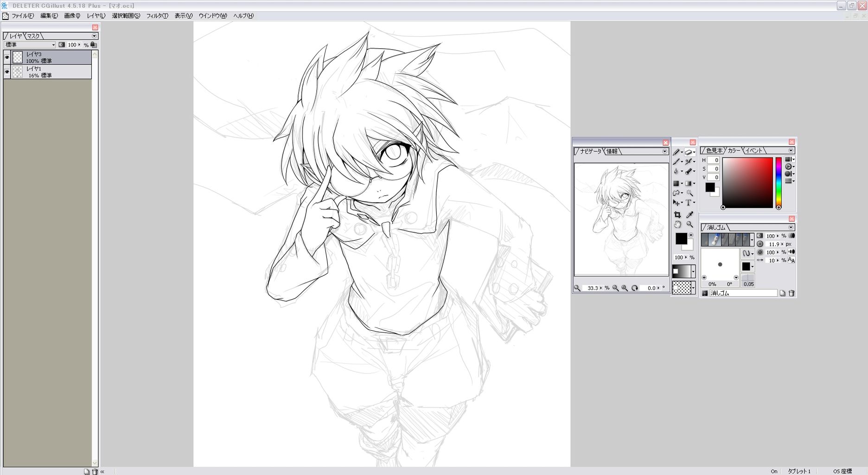
Task: Click the brush name field 消しゴム
Action: (x=743, y=293)
